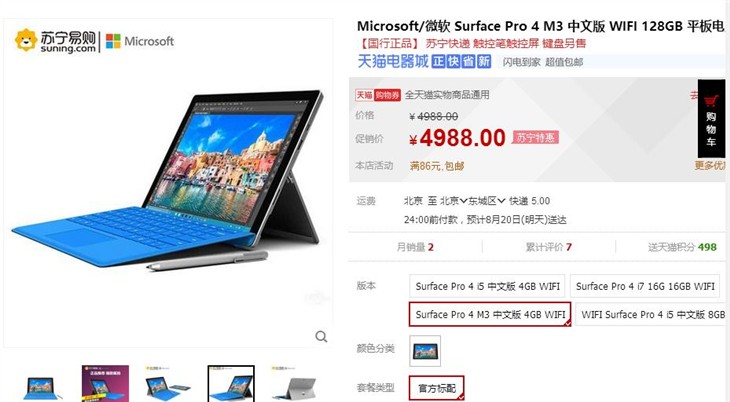Choose WIFI Surface Pro 4 i5 中文版 8GB option
Image resolution: width=730 pixels, height=402 pixels.
click(x=653, y=314)
